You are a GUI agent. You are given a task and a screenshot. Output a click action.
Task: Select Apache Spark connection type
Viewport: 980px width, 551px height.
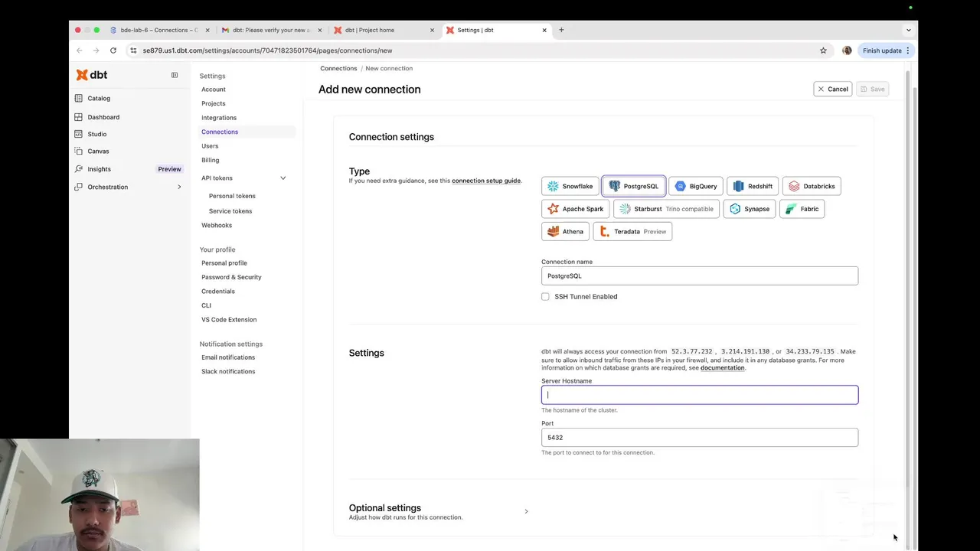[x=576, y=209]
